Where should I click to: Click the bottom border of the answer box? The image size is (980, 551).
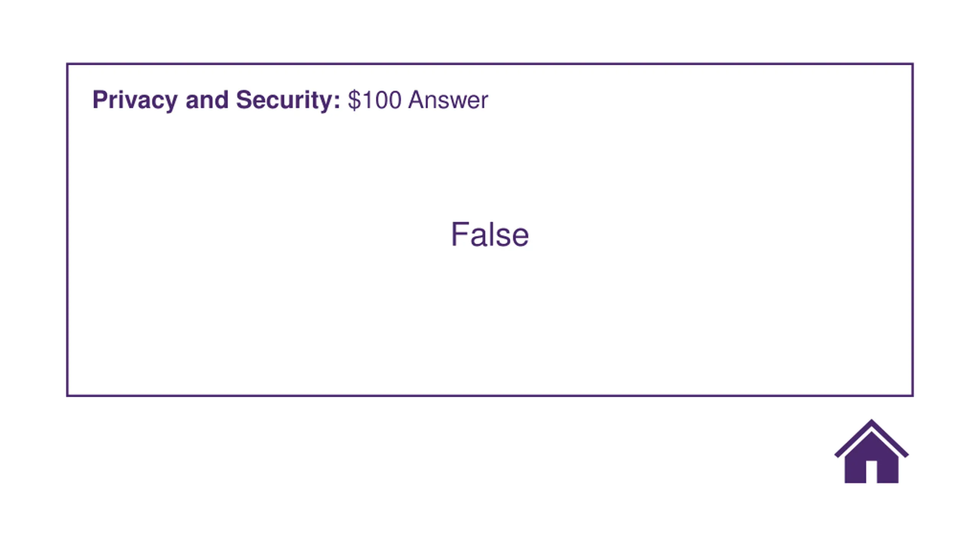point(490,395)
